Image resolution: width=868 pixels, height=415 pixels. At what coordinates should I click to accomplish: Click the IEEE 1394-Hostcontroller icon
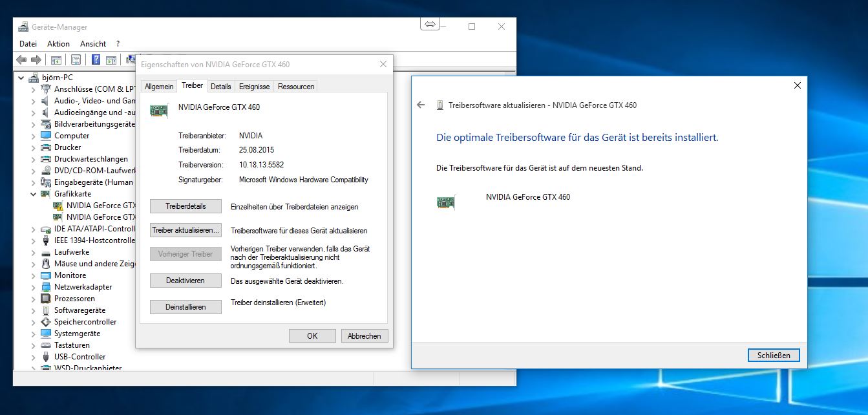click(46, 240)
